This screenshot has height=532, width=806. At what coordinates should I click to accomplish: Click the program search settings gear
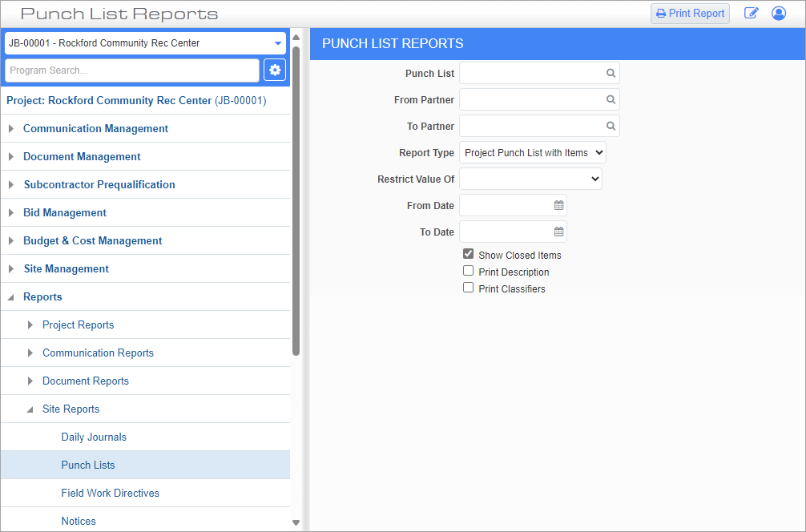pos(275,71)
